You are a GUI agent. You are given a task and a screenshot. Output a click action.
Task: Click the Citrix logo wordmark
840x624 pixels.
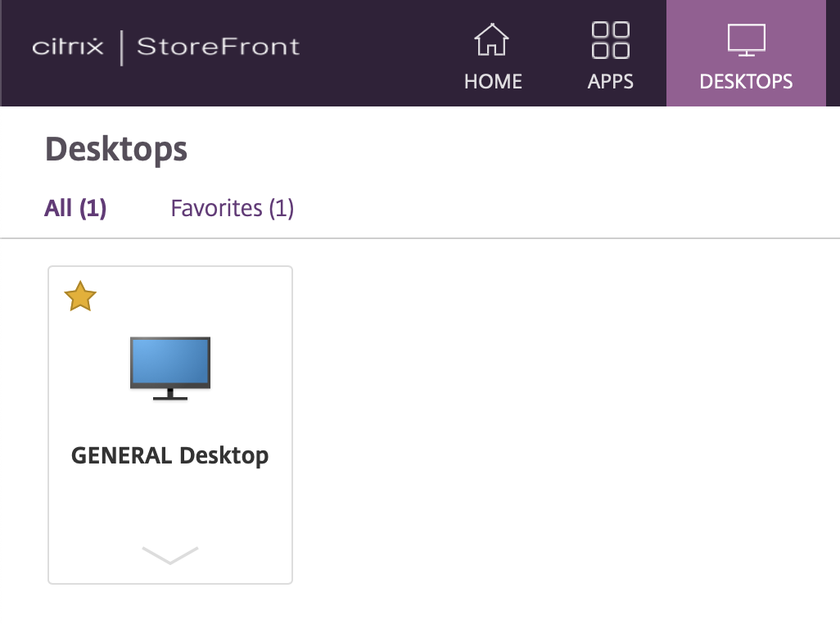[68, 47]
